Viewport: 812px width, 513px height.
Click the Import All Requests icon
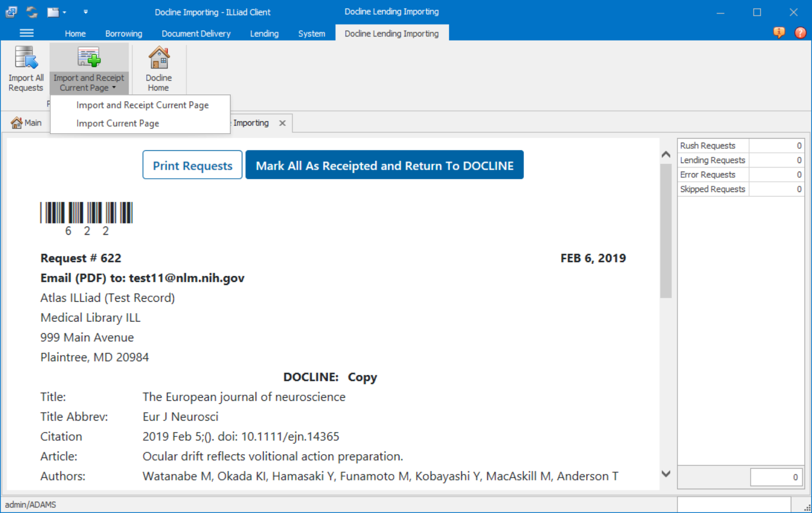(x=26, y=58)
